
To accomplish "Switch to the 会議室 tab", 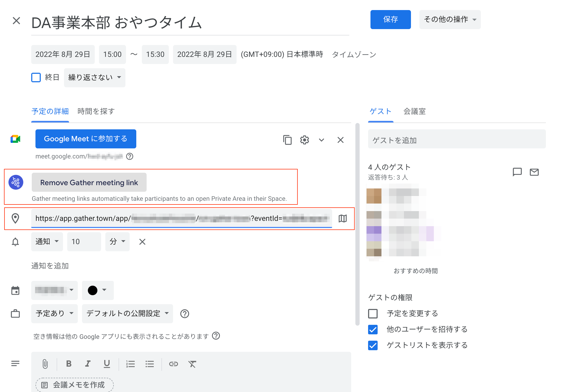I will 414,111.
